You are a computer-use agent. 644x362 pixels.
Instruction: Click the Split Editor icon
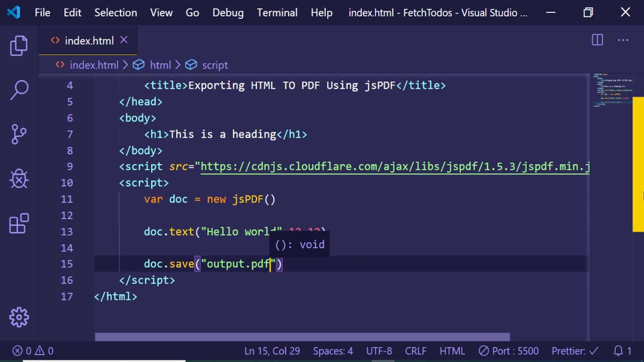(x=597, y=41)
